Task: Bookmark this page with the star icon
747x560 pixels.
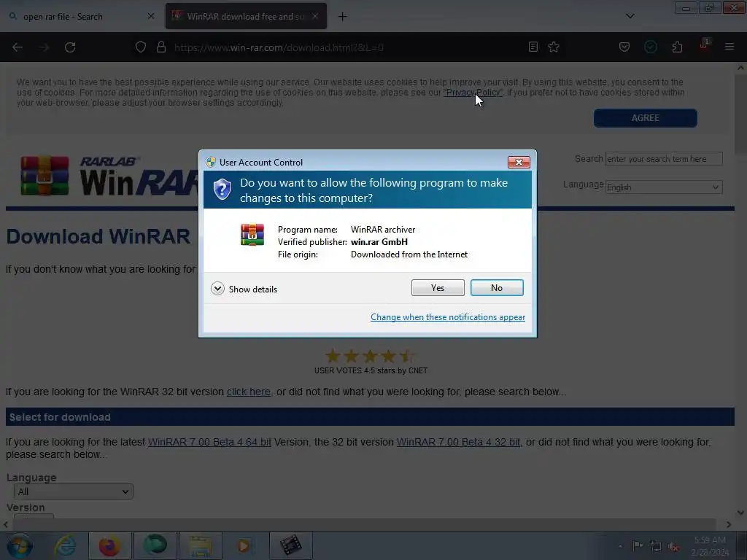Action: point(554,47)
